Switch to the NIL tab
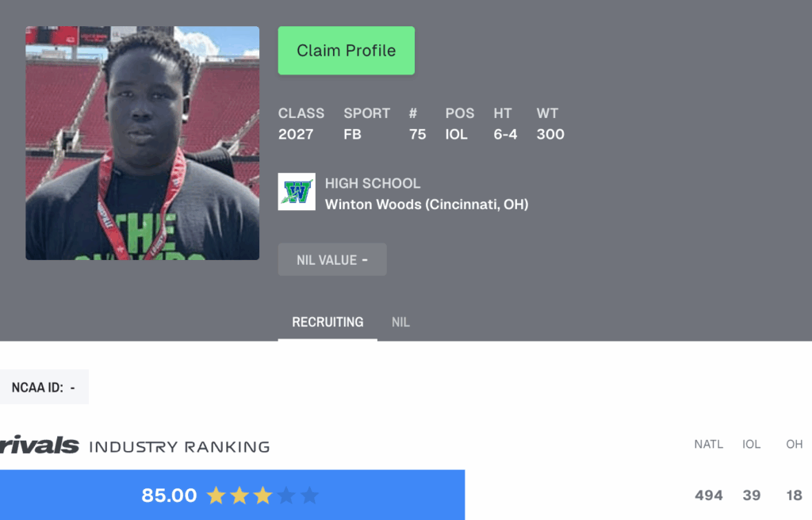The image size is (812, 520). pyautogui.click(x=400, y=322)
